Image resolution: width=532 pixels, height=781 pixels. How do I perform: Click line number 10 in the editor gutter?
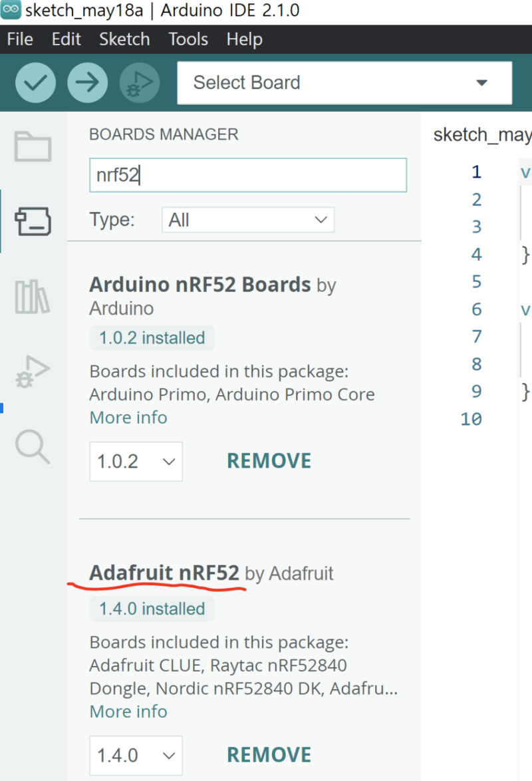click(471, 419)
